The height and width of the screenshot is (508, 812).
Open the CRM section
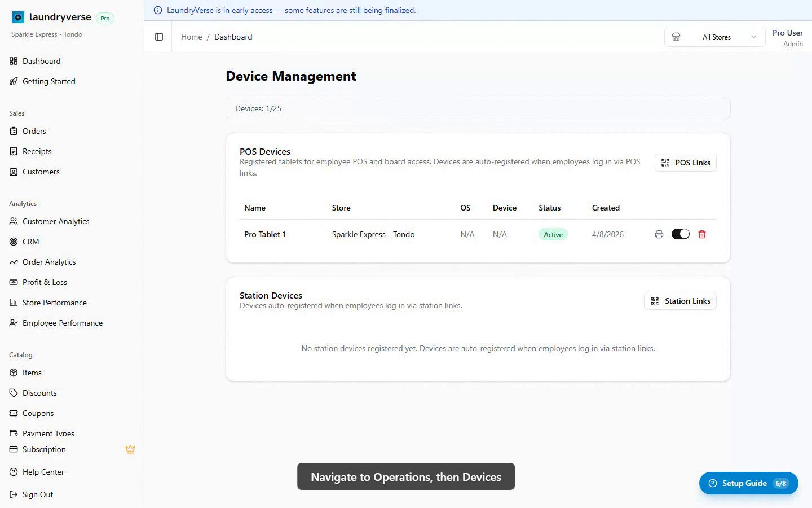[x=31, y=242]
